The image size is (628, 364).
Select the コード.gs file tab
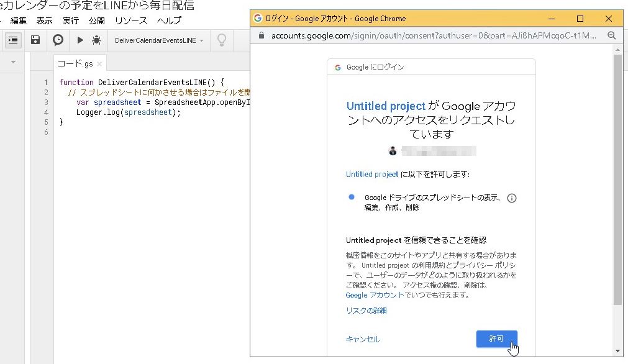pos(75,63)
